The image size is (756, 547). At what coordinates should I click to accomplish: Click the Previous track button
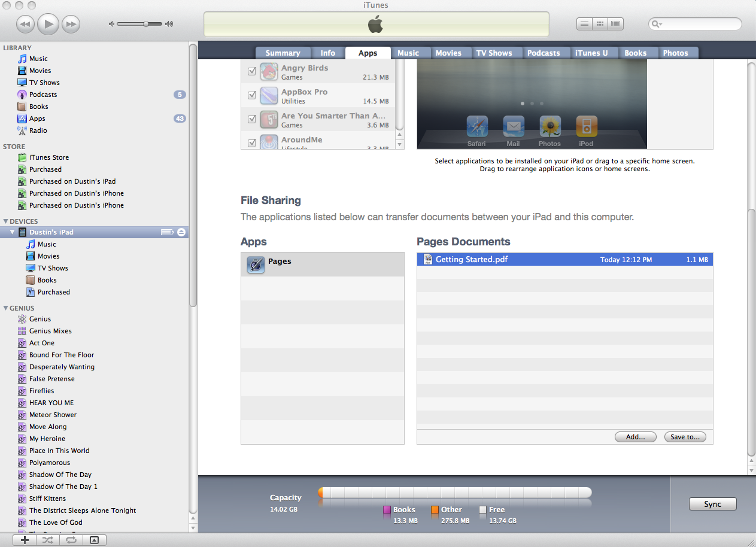[25, 24]
